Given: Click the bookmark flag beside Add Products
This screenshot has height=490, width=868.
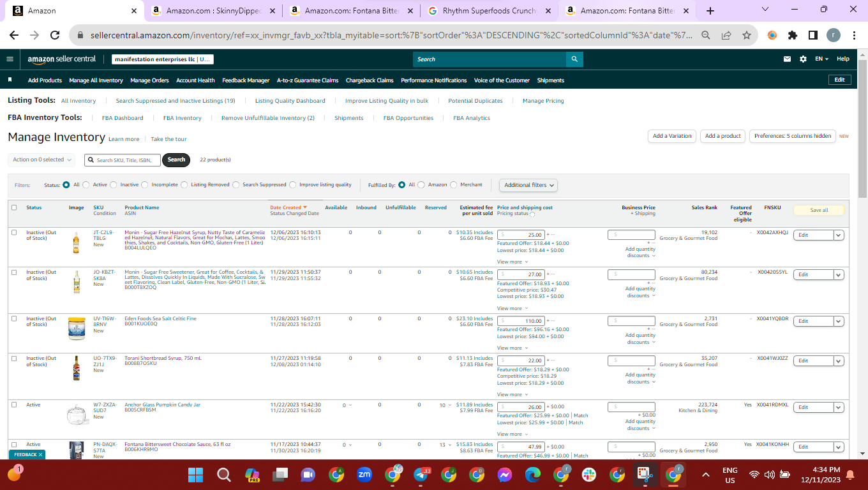Looking at the screenshot, I should [x=10, y=80].
